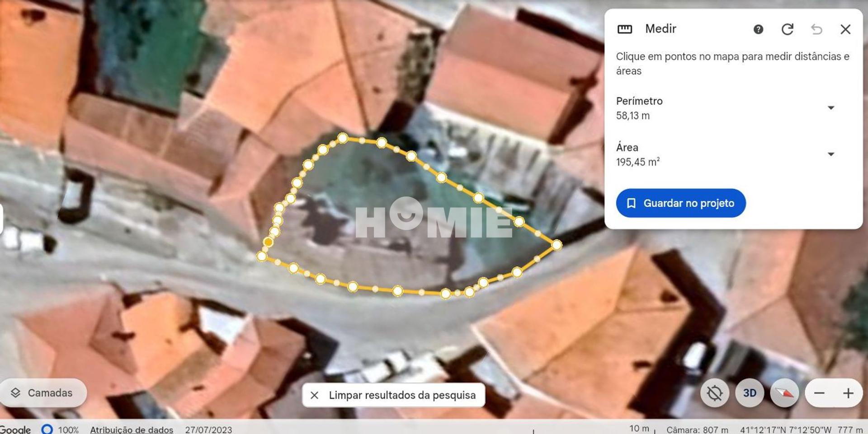
Task: Open the Camadas layers button
Action: (43, 393)
